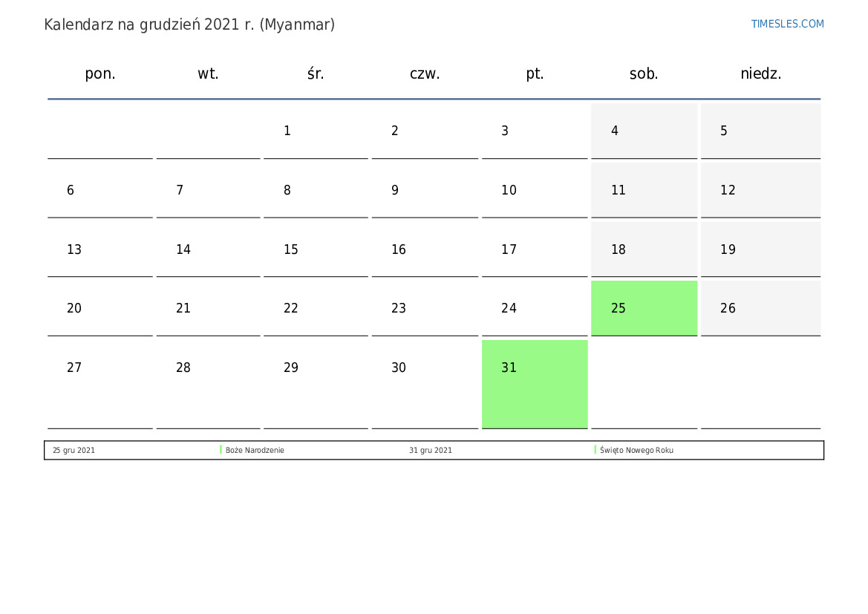
Task: Click day 17 in the calendar
Action: (535, 249)
